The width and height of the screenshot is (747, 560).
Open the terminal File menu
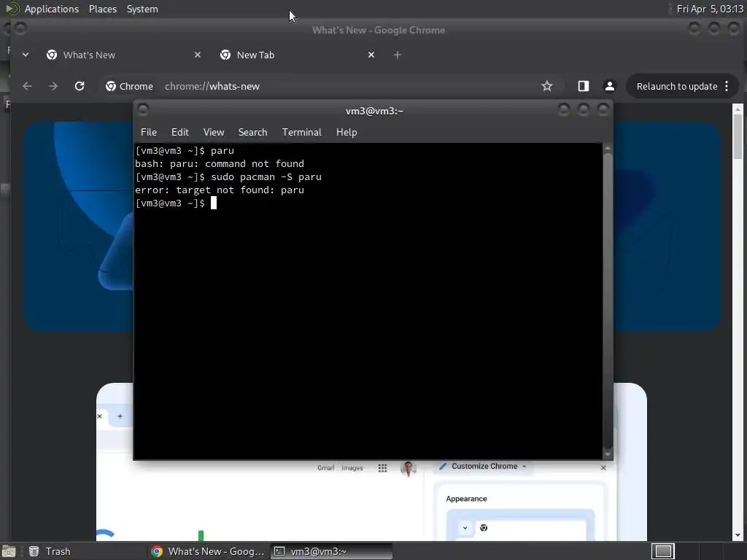149,133
